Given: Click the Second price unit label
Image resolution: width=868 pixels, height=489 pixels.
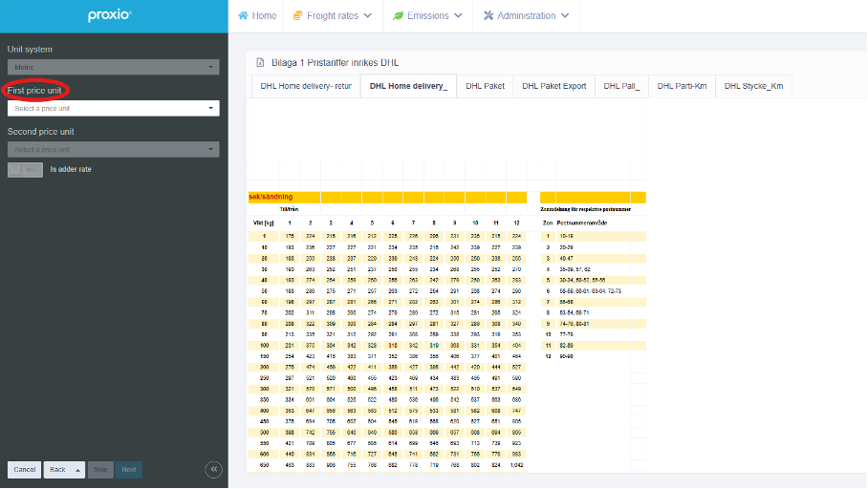Looking at the screenshot, I should (40, 132).
